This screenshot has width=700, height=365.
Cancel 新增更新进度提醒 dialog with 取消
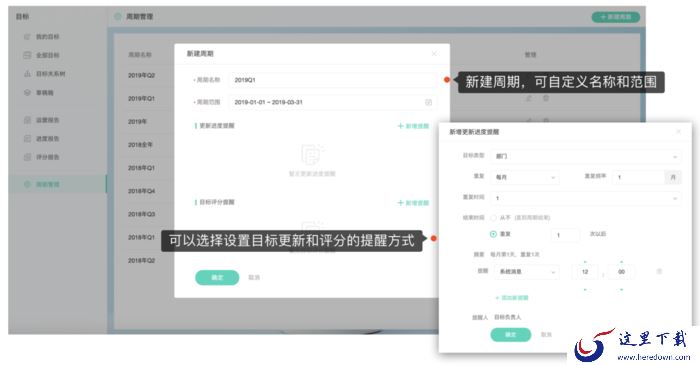546,335
